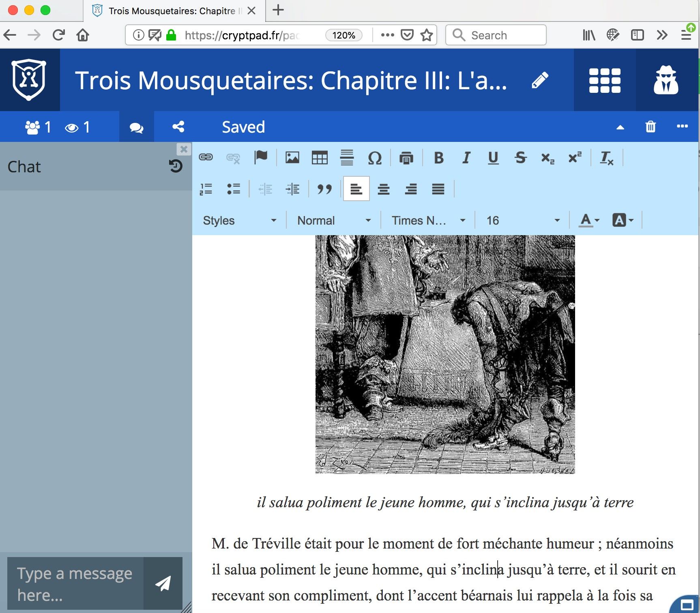Open a new browser tab
The width and height of the screenshot is (700, 613).
click(278, 10)
